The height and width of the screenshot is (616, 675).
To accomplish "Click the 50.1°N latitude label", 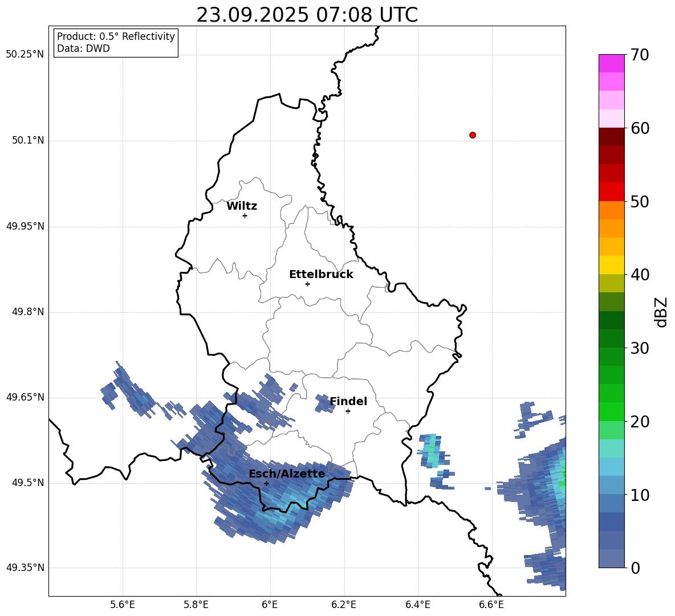I will [x=28, y=140].
